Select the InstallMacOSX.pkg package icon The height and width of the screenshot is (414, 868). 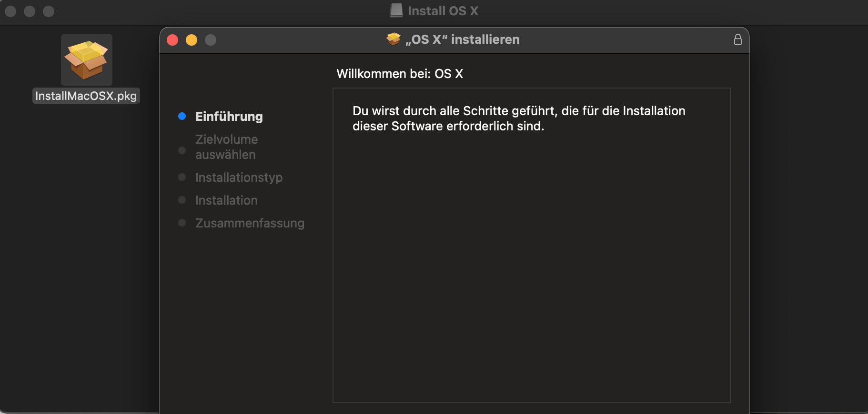coord(86,60)
